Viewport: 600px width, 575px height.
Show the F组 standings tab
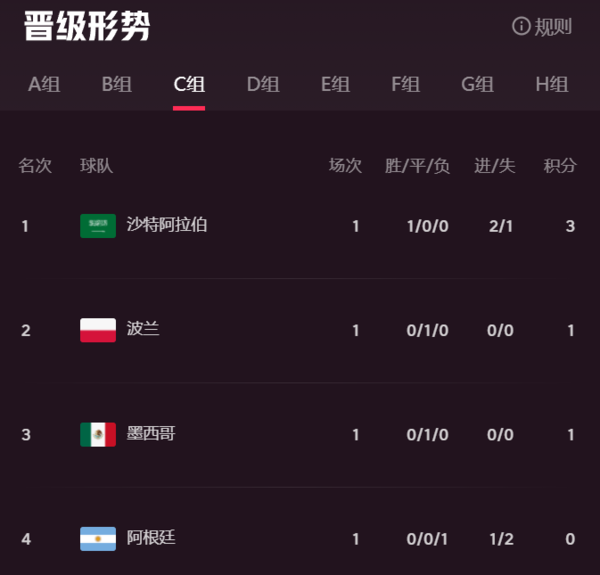point(406,85)
